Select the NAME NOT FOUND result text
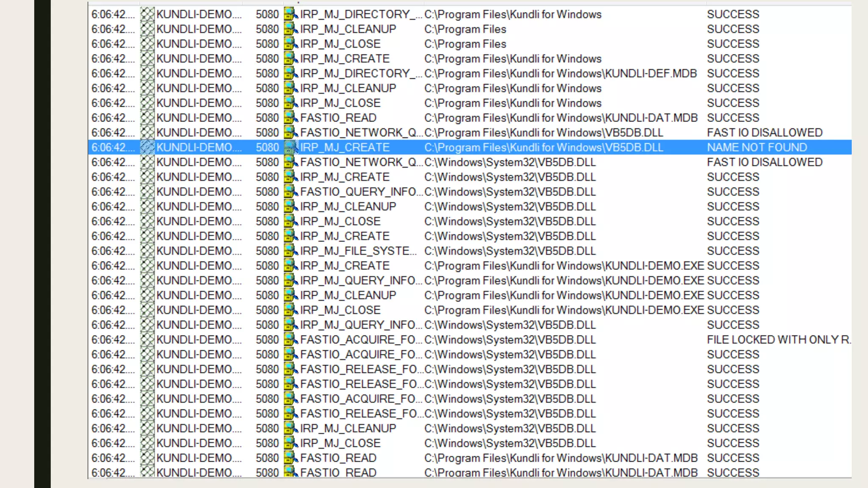This screenshot has height=488, width=868. [757, 147]
